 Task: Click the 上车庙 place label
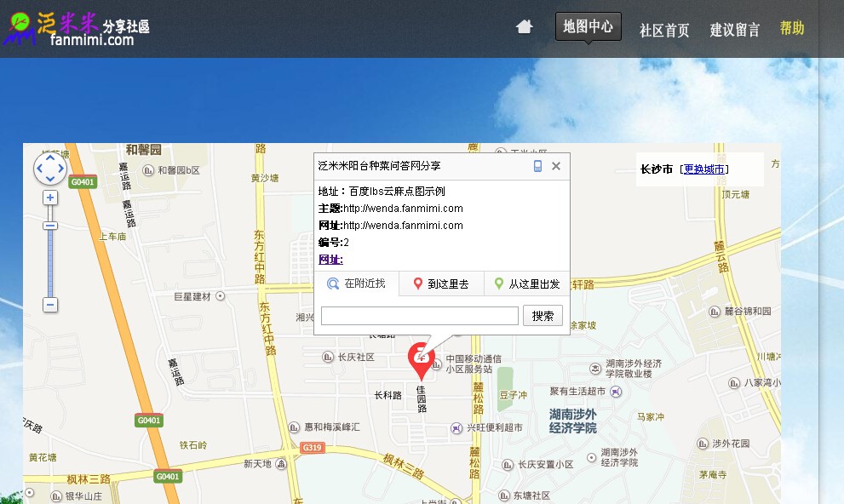[x=112, y=236]
